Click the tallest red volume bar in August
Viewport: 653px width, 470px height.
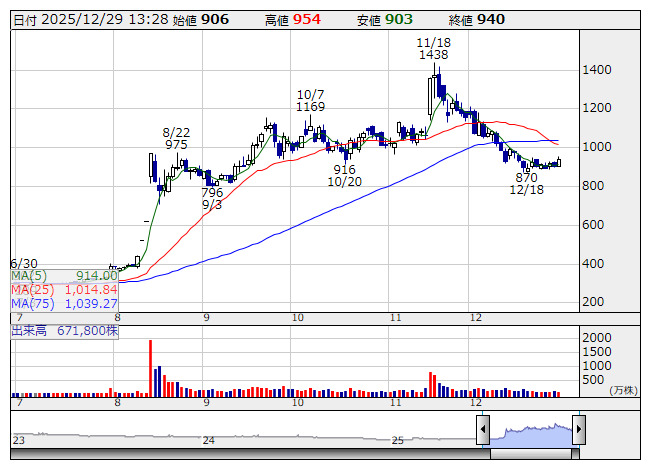click(150, 368)
